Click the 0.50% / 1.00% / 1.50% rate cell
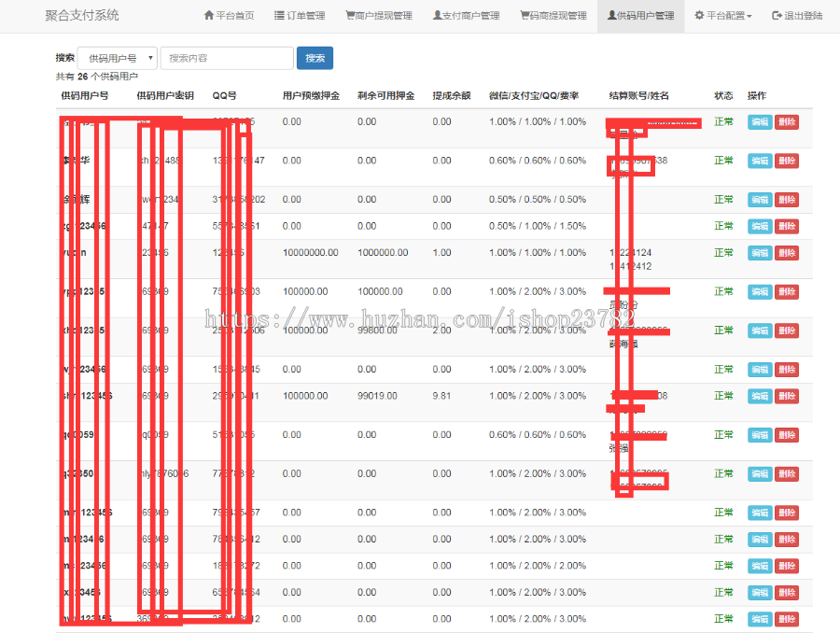Viewport: 840px width, 633px height. (x=538, y=226)
